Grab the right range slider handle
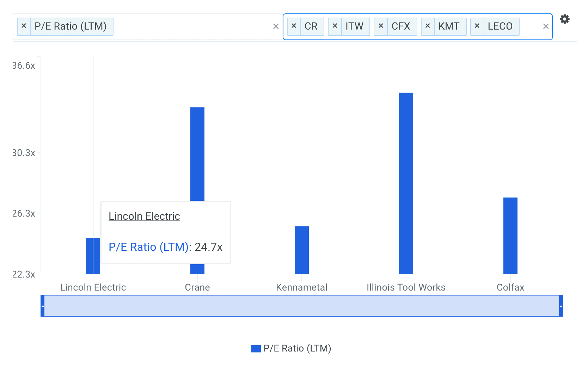Screen dimensions: 588x367 coord(561,306)
